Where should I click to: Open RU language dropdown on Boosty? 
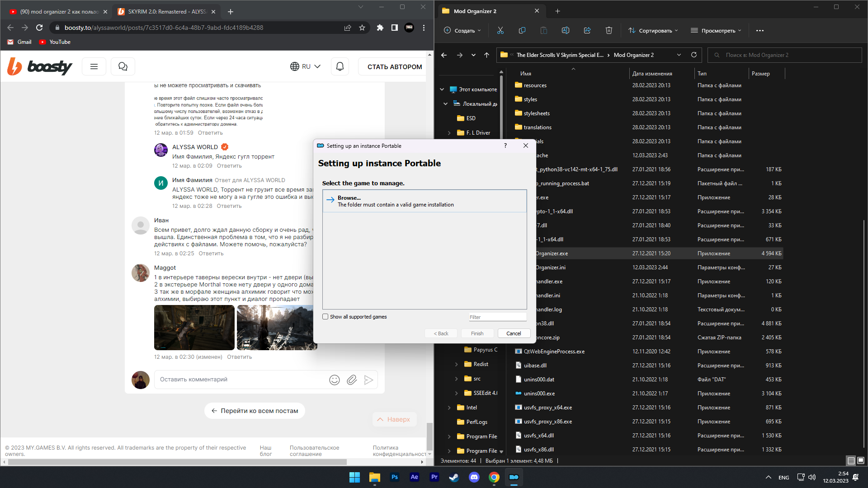[305, 66]
